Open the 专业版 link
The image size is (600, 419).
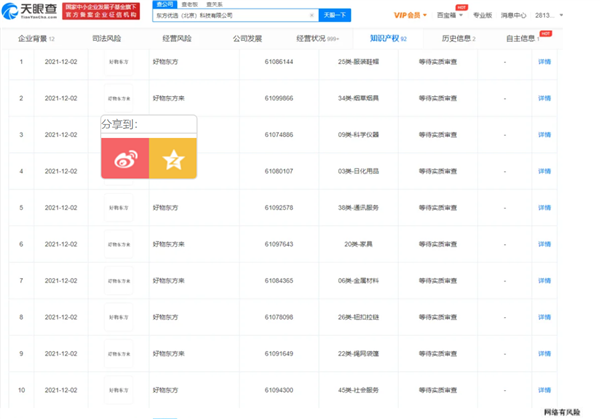pos(483,15)
